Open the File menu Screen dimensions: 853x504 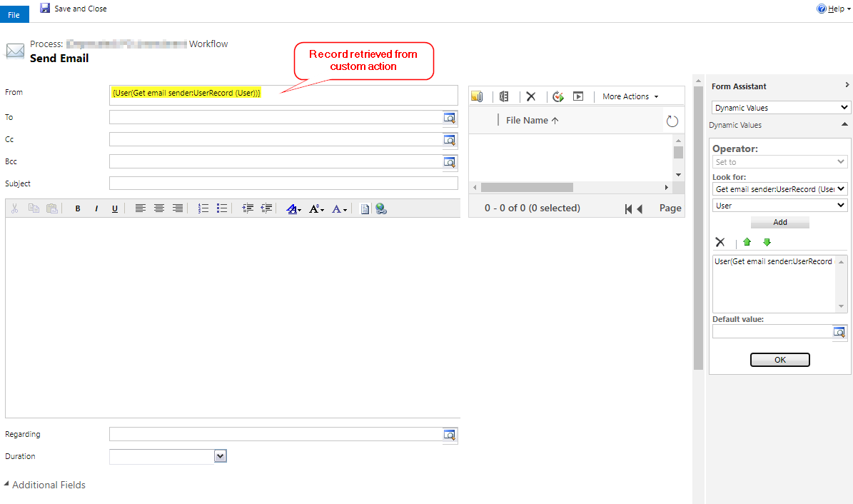click(x=14, y=14)
